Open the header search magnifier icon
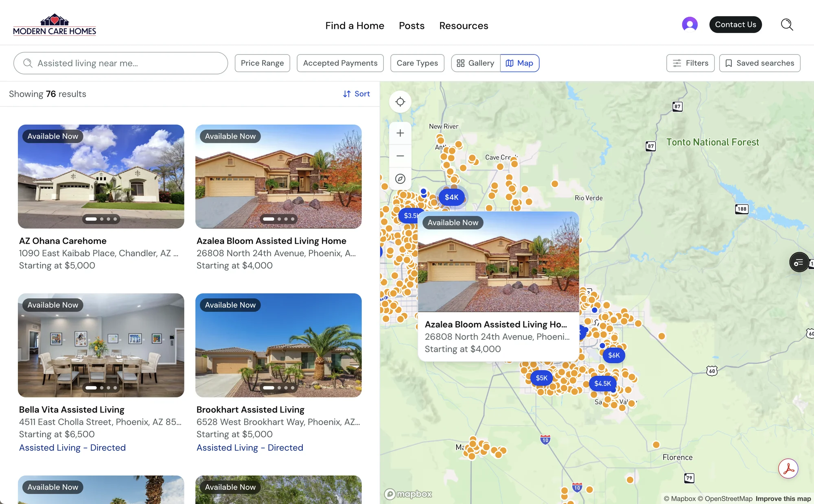814x504 pixels. [787, 24]
